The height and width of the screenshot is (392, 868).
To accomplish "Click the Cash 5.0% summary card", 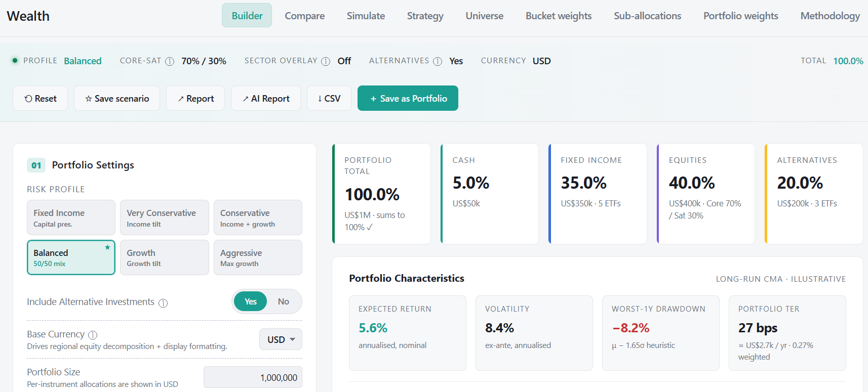I will [x=489, y=194].
